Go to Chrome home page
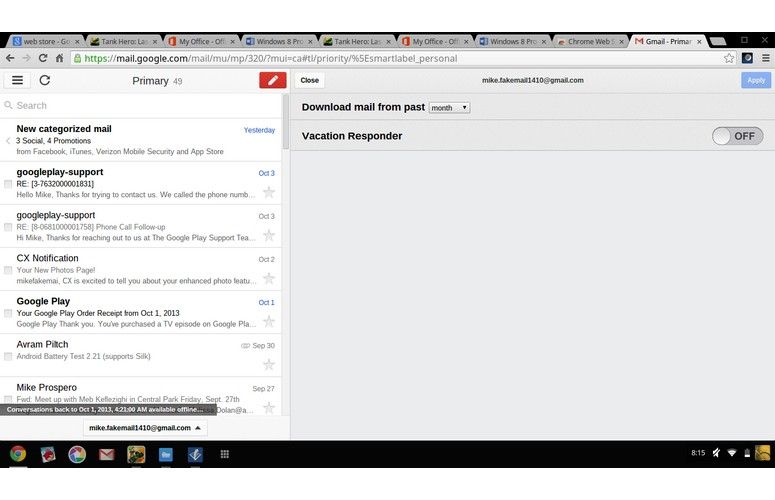 pyautogui.click(x=59, y=58)
